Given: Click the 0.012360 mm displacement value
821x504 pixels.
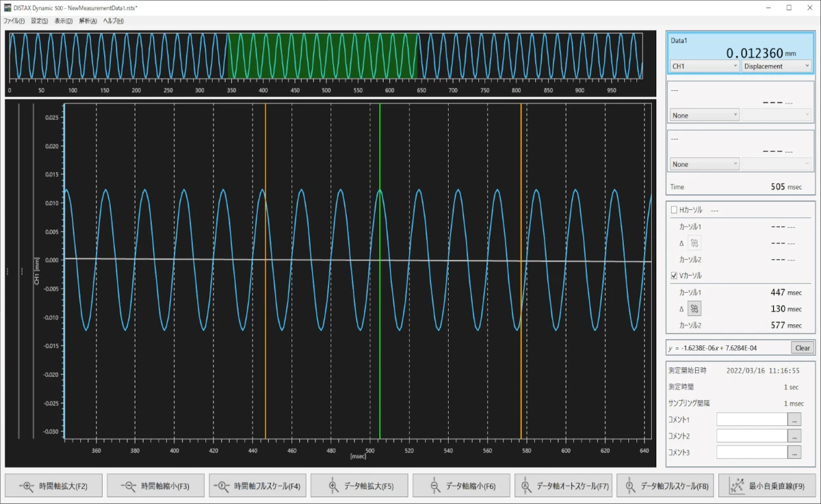Looking at the screenshot, I should 761,53.
